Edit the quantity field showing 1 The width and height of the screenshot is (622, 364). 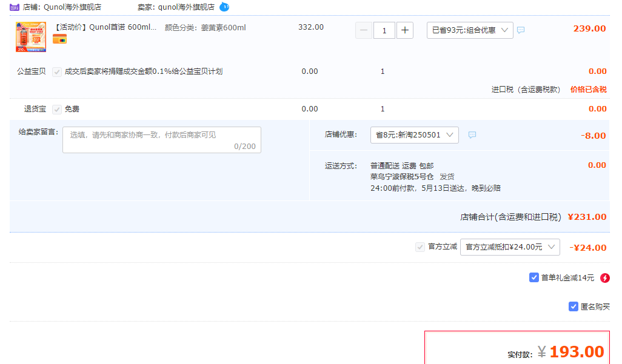tap(384, 30)
